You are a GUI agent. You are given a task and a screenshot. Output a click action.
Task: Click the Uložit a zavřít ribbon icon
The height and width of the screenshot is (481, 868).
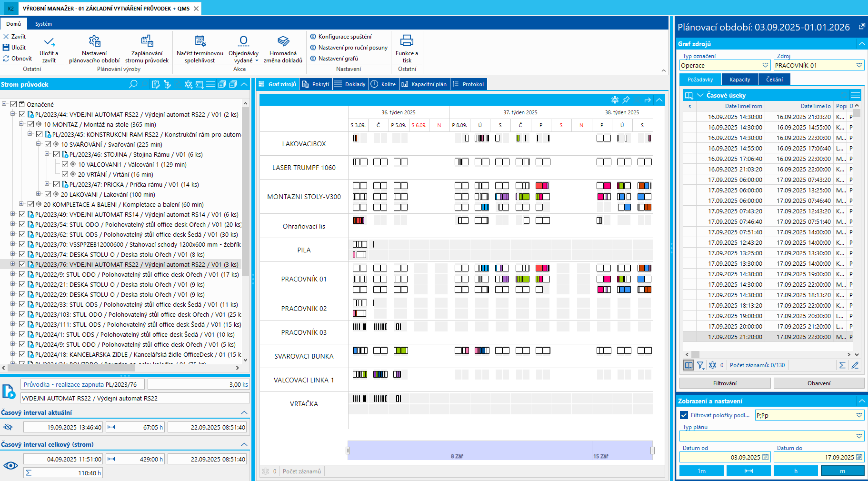click(49, 42)
